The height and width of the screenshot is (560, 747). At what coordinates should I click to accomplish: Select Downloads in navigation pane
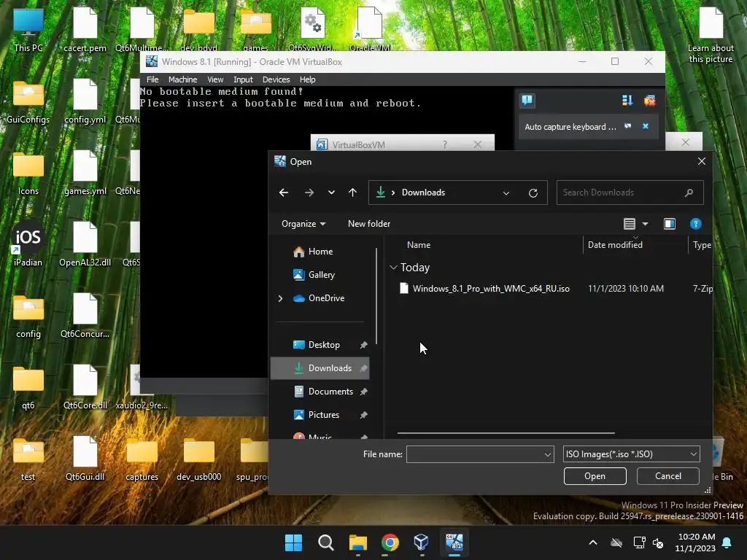tap(320, 368)
